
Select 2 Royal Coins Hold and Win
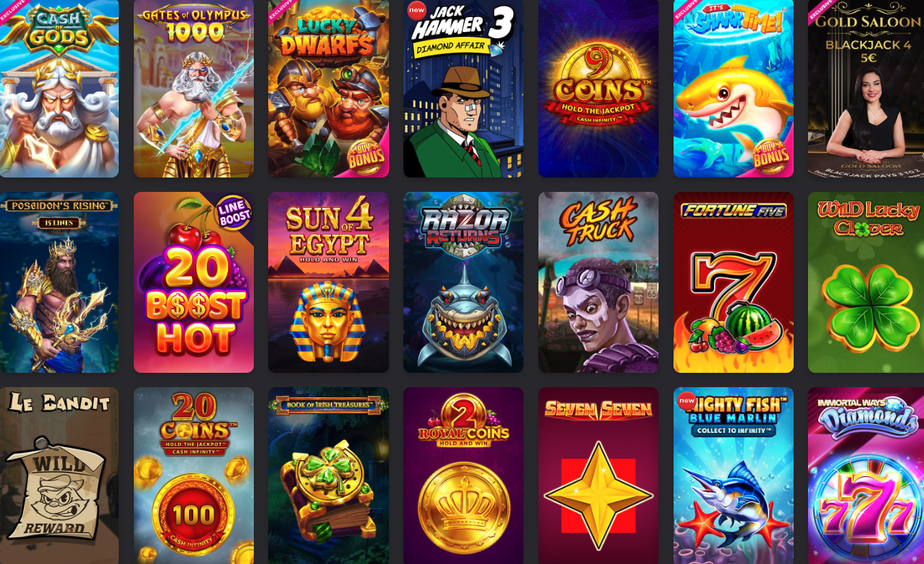point(463,476)
